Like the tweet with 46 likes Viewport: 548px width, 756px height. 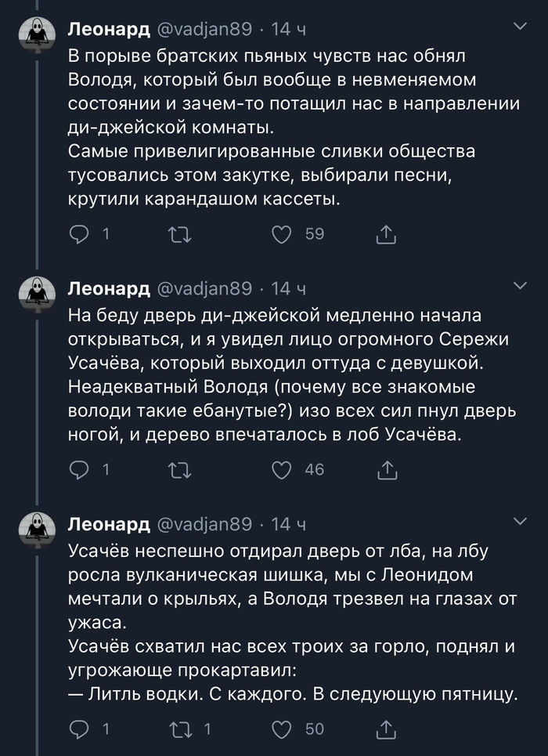click(x=281, y=469)
